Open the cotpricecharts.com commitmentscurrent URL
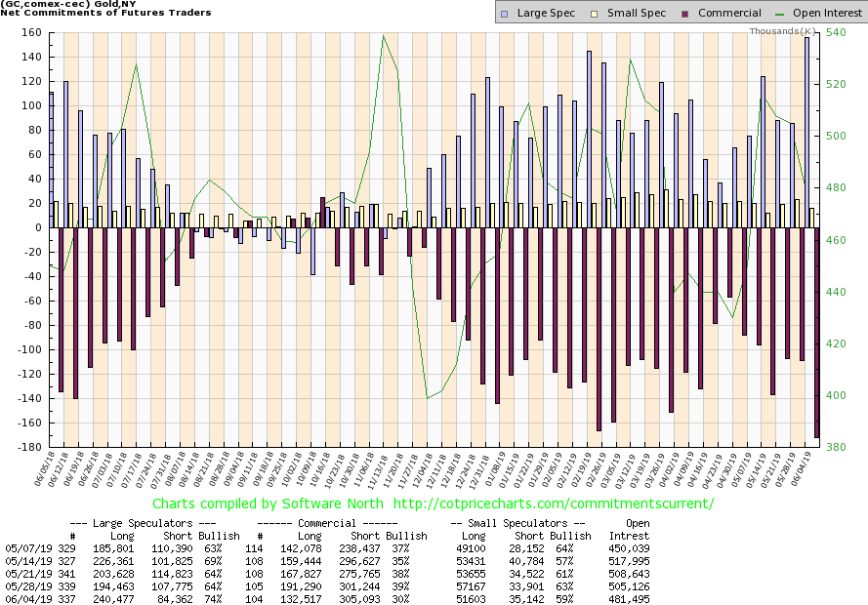 564,504
